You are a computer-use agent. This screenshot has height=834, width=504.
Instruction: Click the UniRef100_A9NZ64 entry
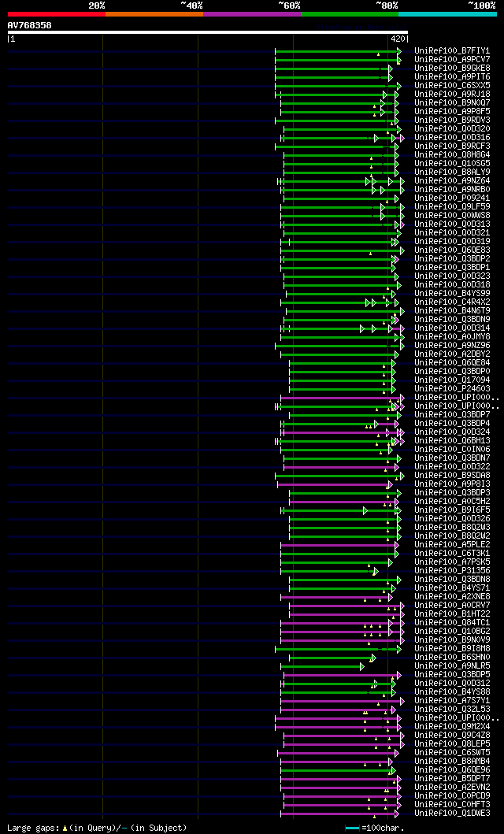pos(452,181)
